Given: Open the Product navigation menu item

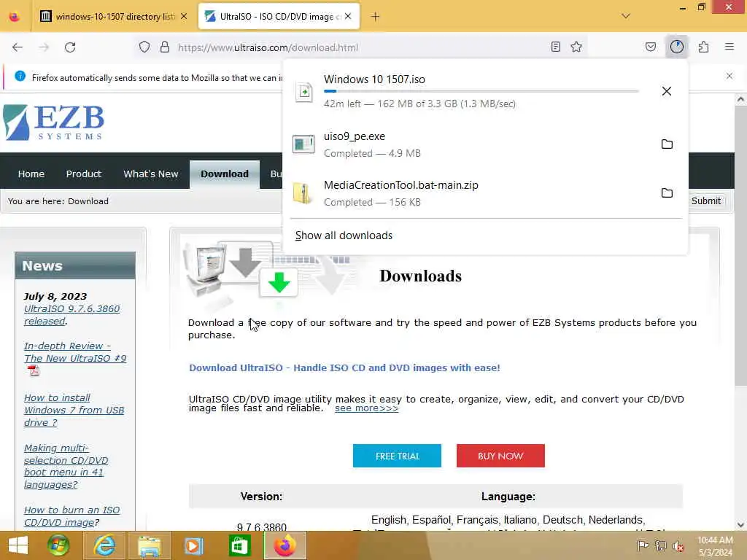Looking at the screenshot, I should (84, 174).
